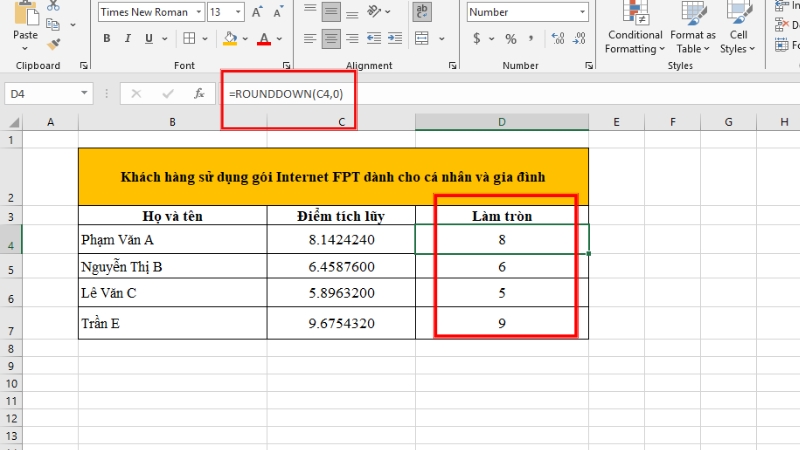The width and height of the screenshot is (800, 450).
Task: Apply the yellow Fill Color swatch
Action: (x=230, y=39)
